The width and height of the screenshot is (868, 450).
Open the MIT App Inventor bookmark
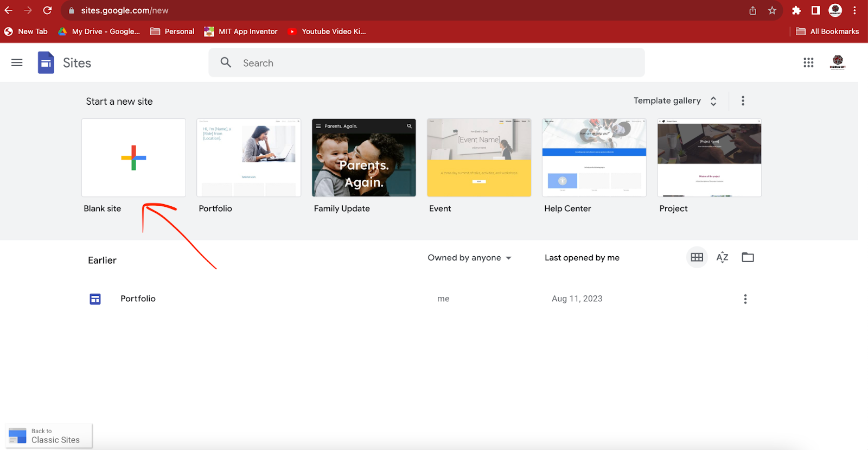coord(241,31)
